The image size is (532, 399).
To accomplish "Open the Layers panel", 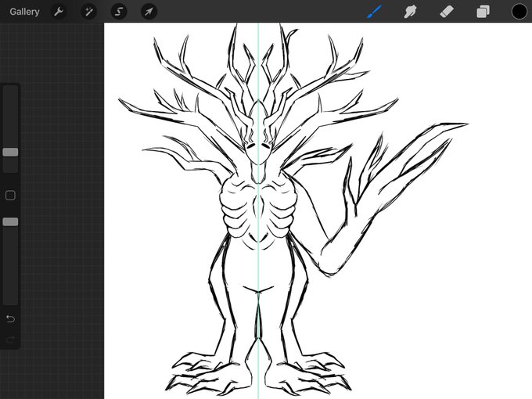I will tap(483, 12).
